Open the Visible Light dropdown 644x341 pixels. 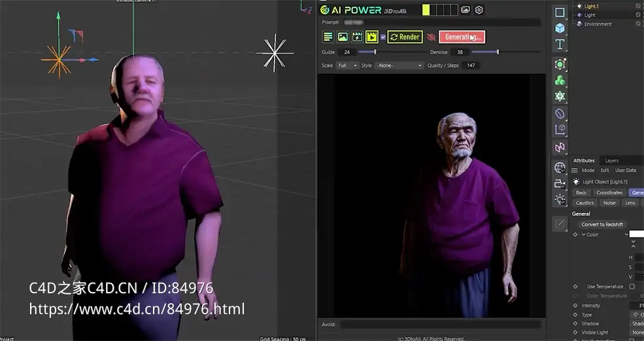click(637, 332)
